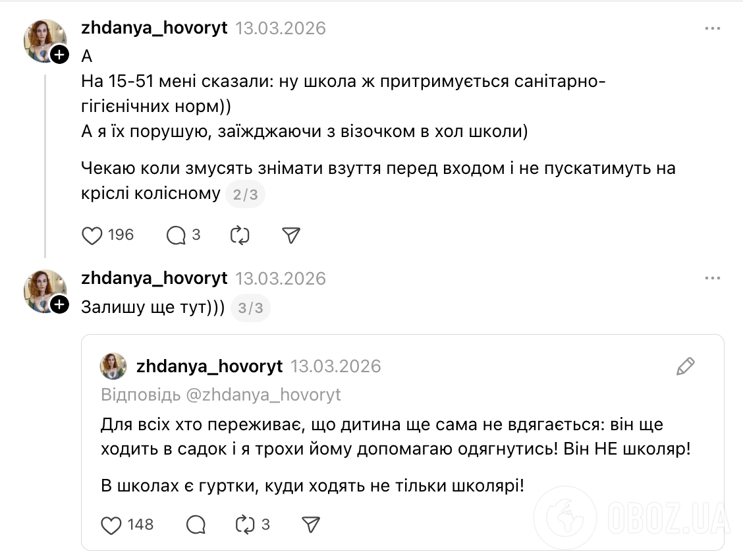Open carousel indicator showing 2/3
Image resolution: width=743 pixels, height=560 pixels.
click(245, 194)
